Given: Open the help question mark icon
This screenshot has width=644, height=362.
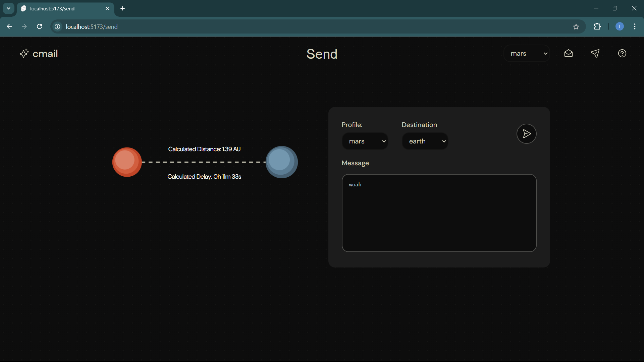Looking at the screenshot, I should tap(622, 54).
